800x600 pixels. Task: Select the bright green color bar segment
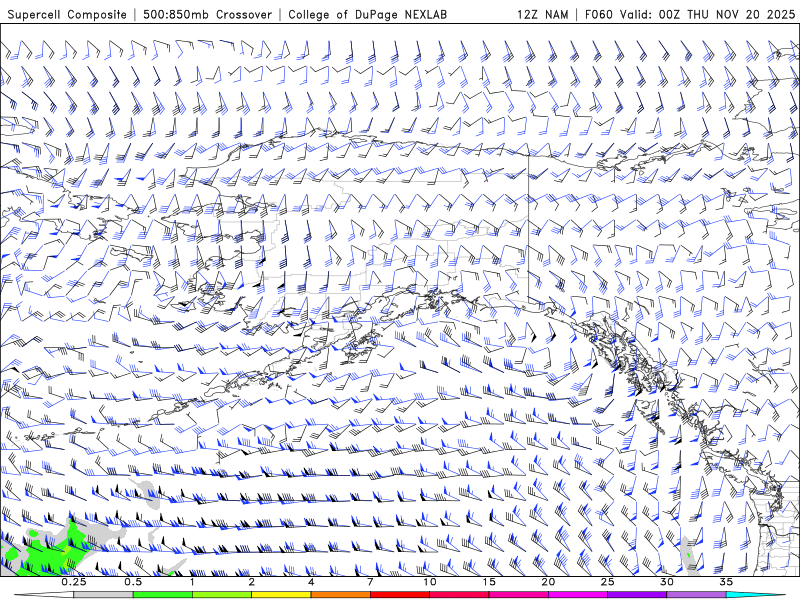[x=163, y=595]
